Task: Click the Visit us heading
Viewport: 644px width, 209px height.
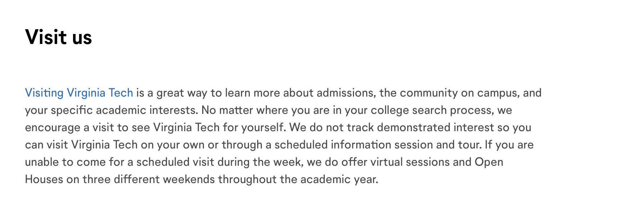Action: [59, 37]
